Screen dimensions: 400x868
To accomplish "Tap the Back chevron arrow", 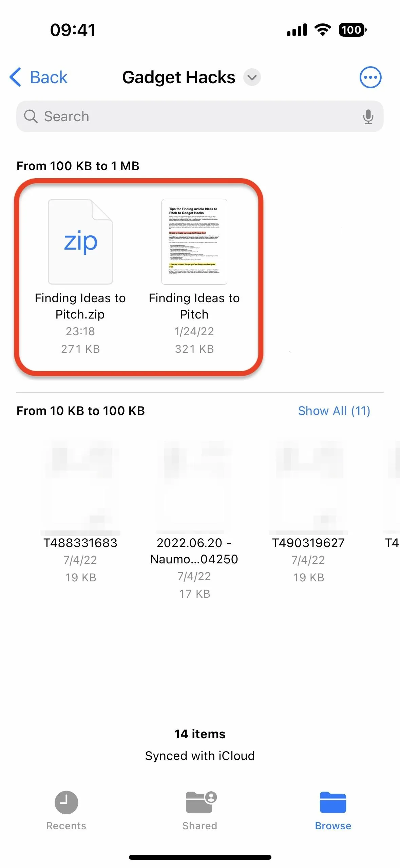I will tap(15, 77).
